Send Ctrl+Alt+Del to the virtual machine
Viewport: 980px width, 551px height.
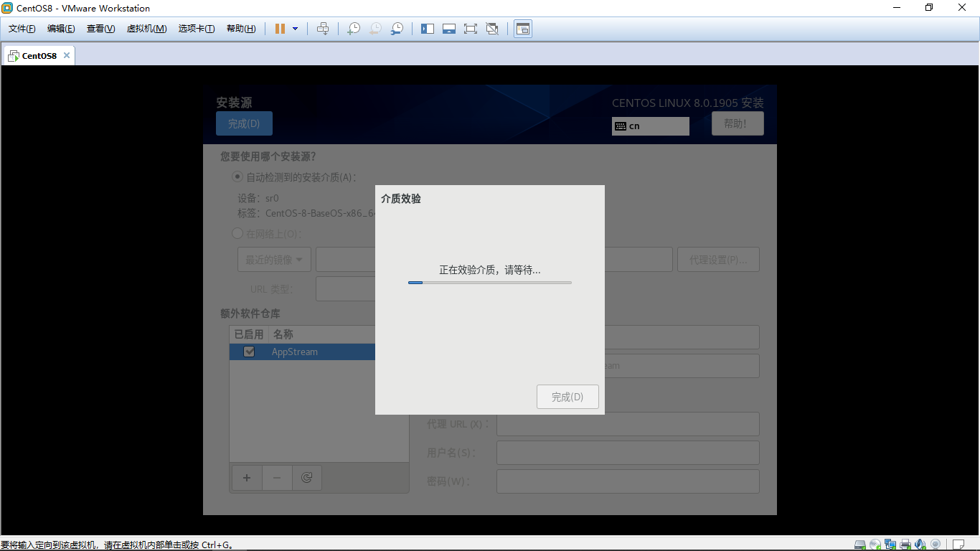click(323, 29)
